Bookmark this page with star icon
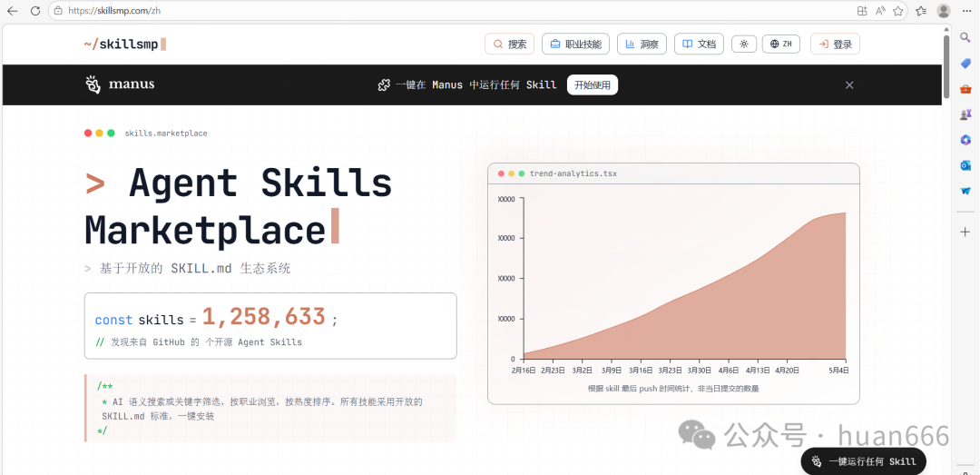Screen dimensions: 980x475 (x=898, y=11)
